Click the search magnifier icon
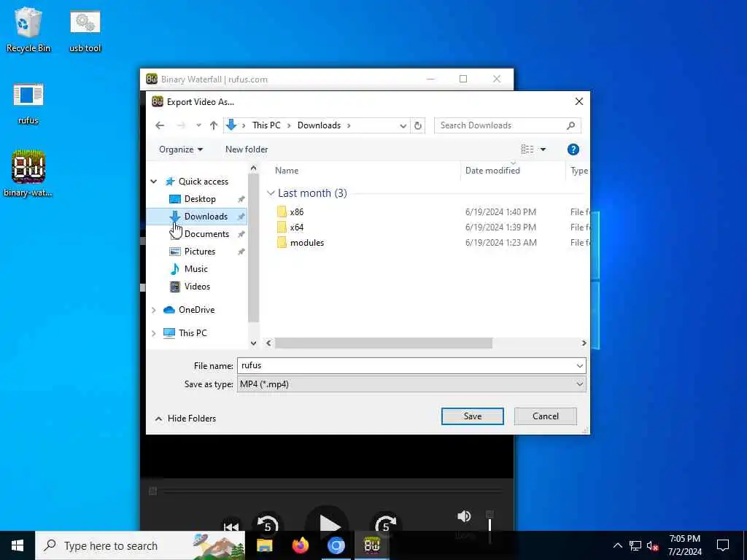Screen dimensions: 747x560 click(570, 125)
